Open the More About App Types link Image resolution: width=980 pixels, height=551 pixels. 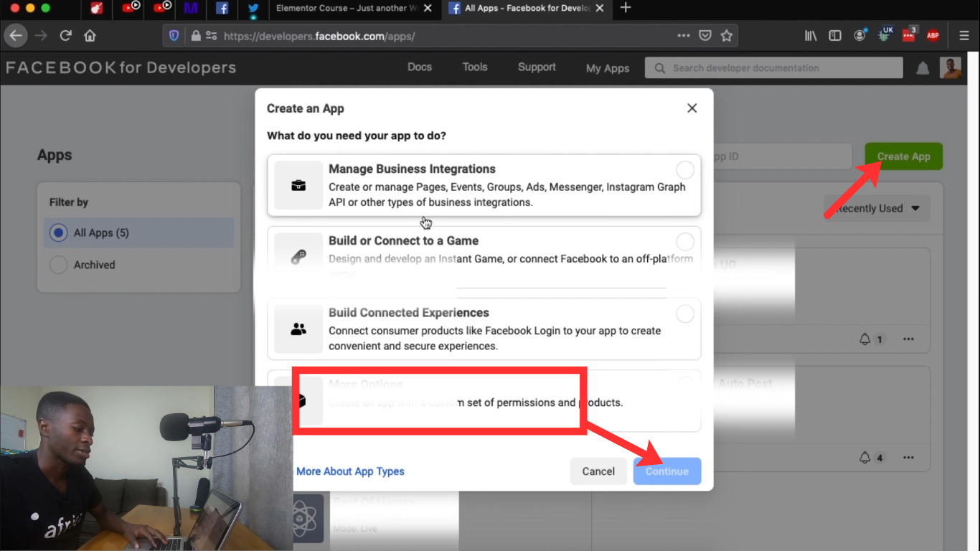[350, 471]
